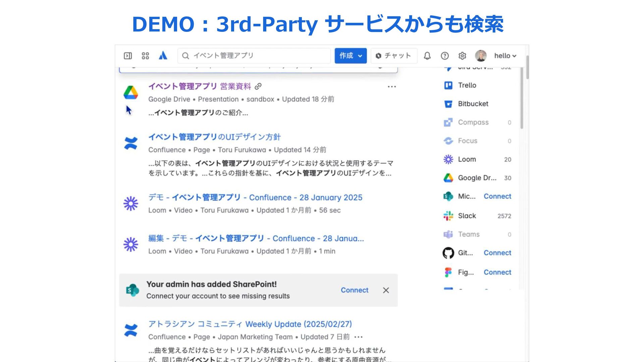The image size is (644, 362).
Task: Open the hello account dropdown
Action: [x=505, y=56]
